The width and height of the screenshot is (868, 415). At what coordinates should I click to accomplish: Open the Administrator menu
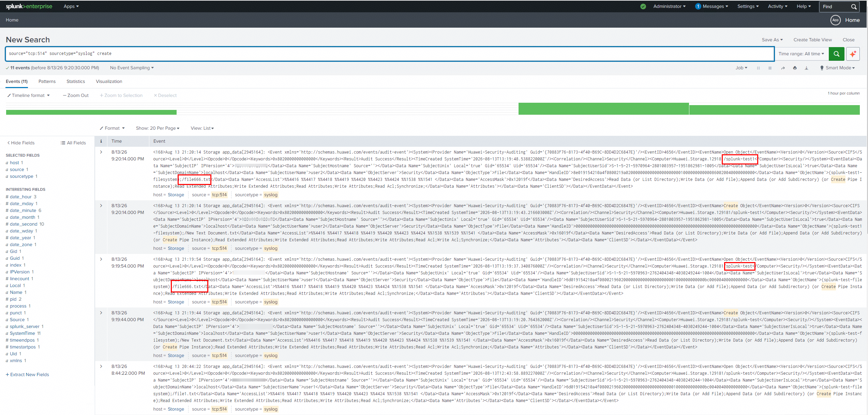pyautogui.click(x=669, y=6)
